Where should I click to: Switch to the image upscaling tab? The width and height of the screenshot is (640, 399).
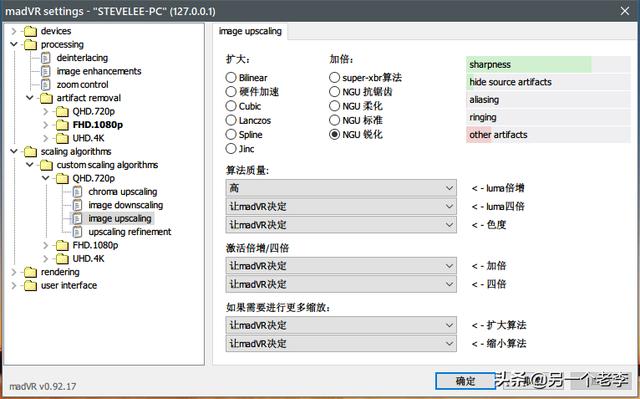tap(250, 31)
